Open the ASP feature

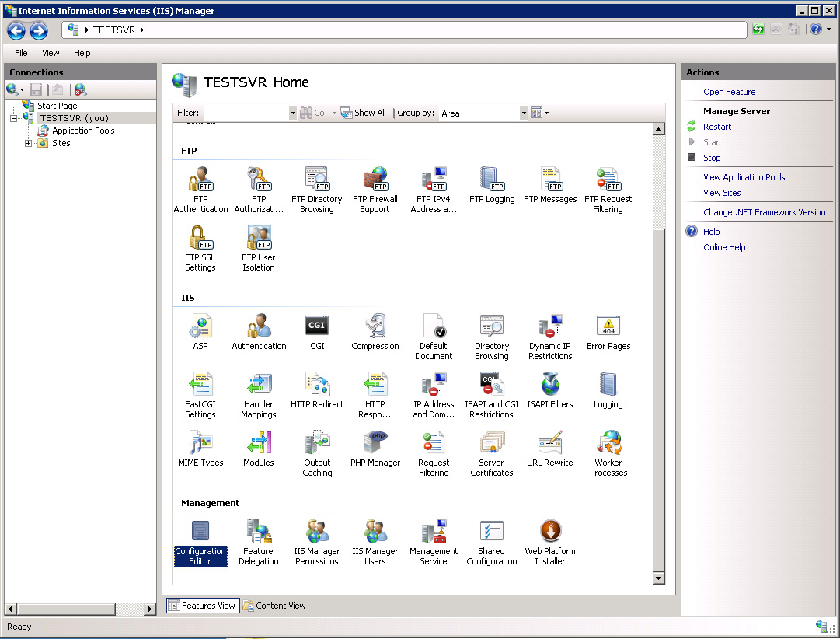200,332
